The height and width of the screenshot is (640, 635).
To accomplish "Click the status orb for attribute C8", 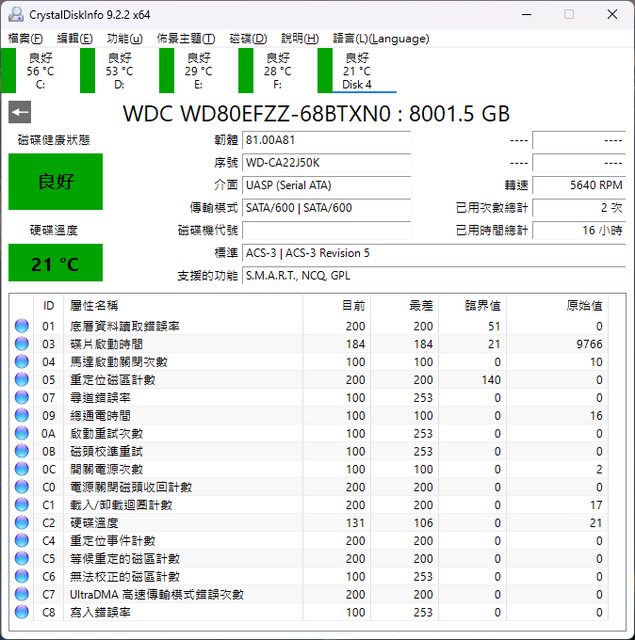I will point(22,612).
